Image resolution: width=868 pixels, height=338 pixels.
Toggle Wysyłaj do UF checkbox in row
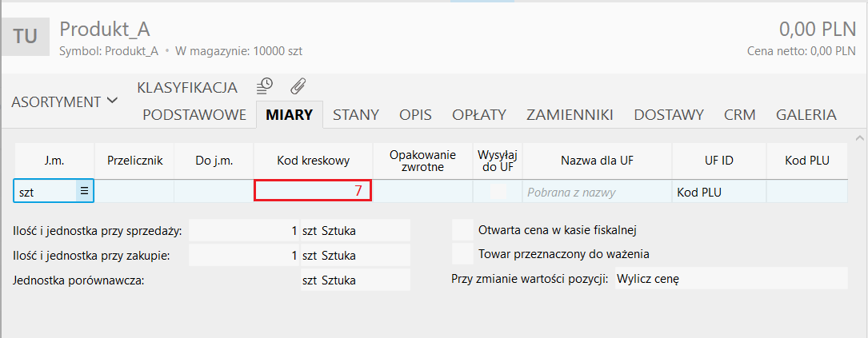[x=498, y=192]
